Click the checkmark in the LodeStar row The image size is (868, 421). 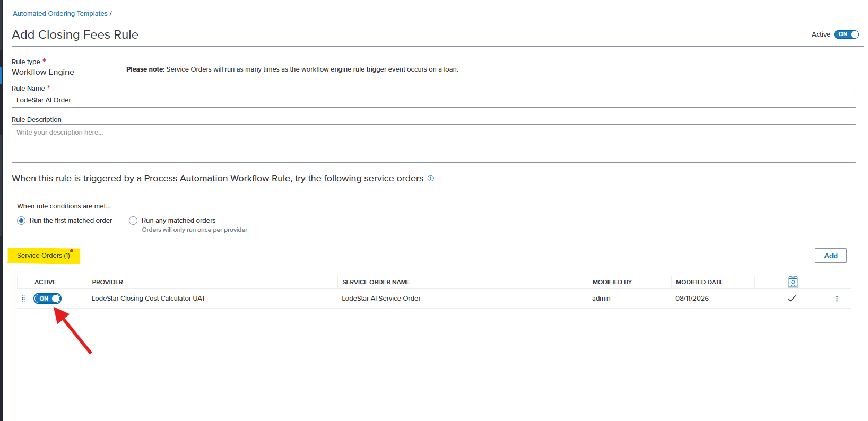[x=792, y=299]
